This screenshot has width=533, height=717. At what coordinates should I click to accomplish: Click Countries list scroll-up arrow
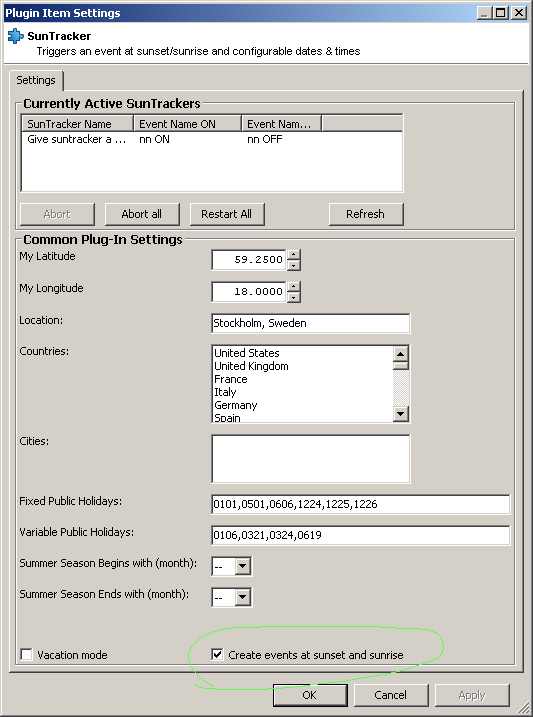pos(400,354)
